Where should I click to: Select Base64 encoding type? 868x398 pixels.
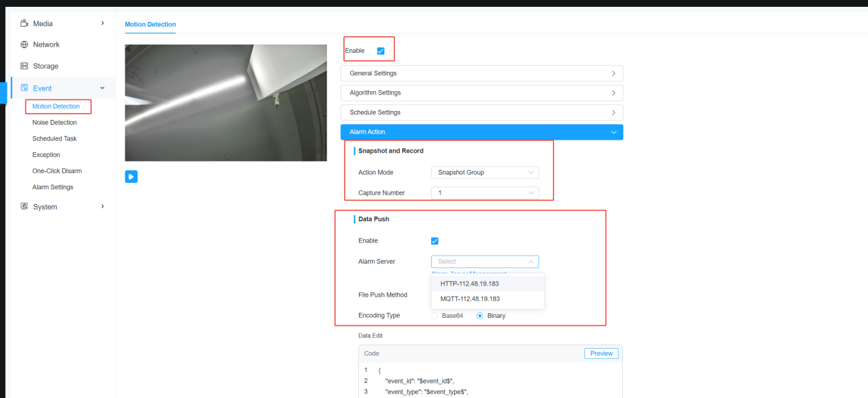(x=435, y=316)
